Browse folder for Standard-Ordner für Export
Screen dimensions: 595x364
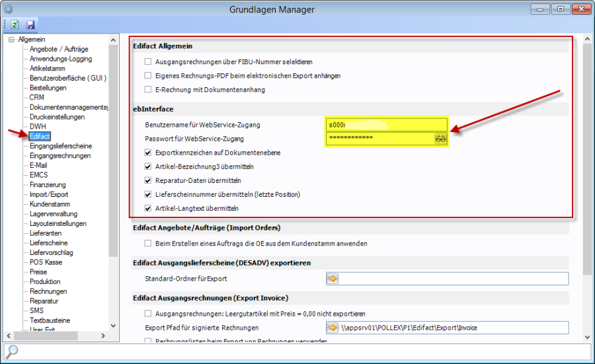click(333, 279)
